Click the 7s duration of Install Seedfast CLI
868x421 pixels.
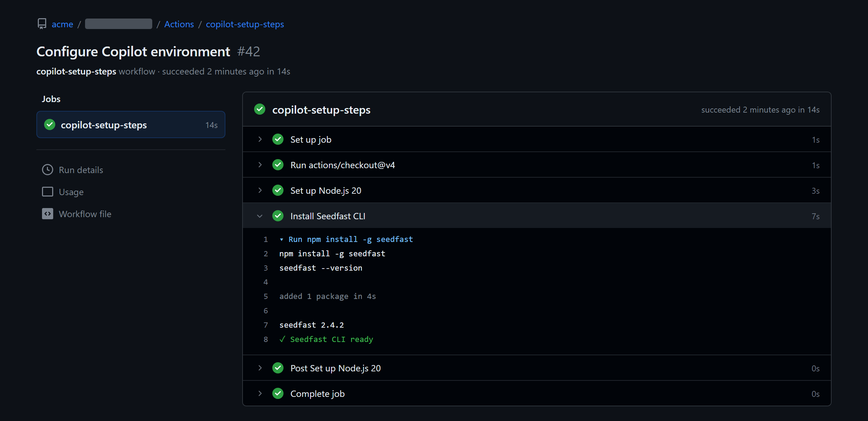pos(815,216)
